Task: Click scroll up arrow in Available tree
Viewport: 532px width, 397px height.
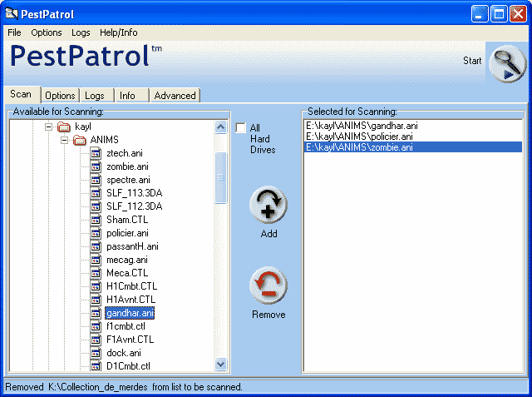Action: [x=220, y=127]
